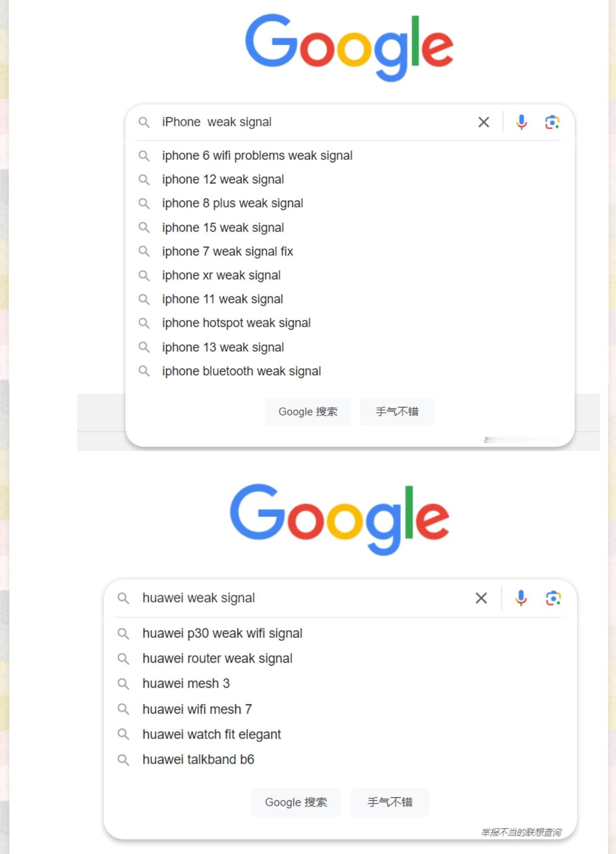Clear the iPhone weak signal search text

(484, 122)
